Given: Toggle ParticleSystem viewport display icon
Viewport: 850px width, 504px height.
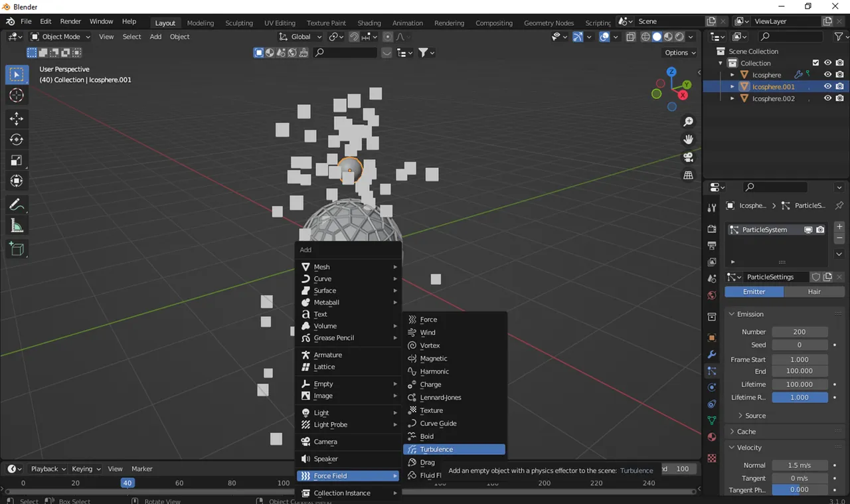Looking at the screenshot, I should click(808, 230).
